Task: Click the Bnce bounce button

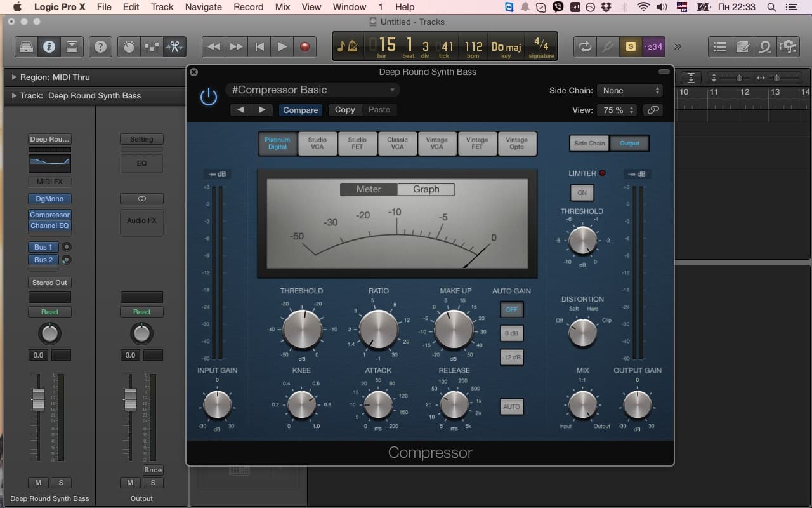Action: 153,470
